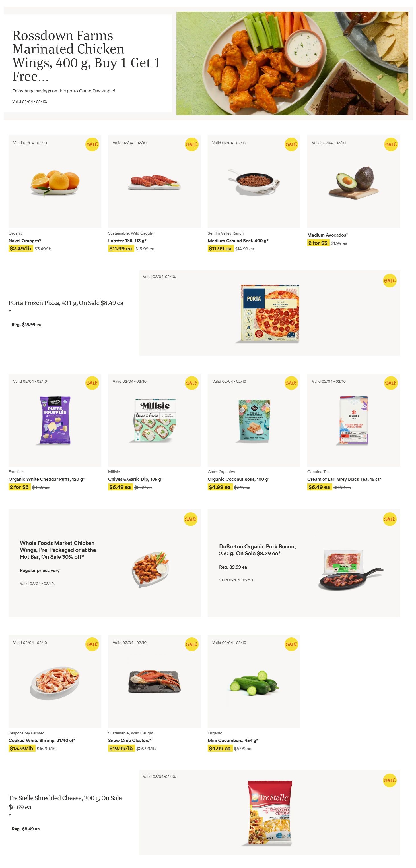Click the Whole Foods Market Chicken Wings heading

click(x=58, y=550)
